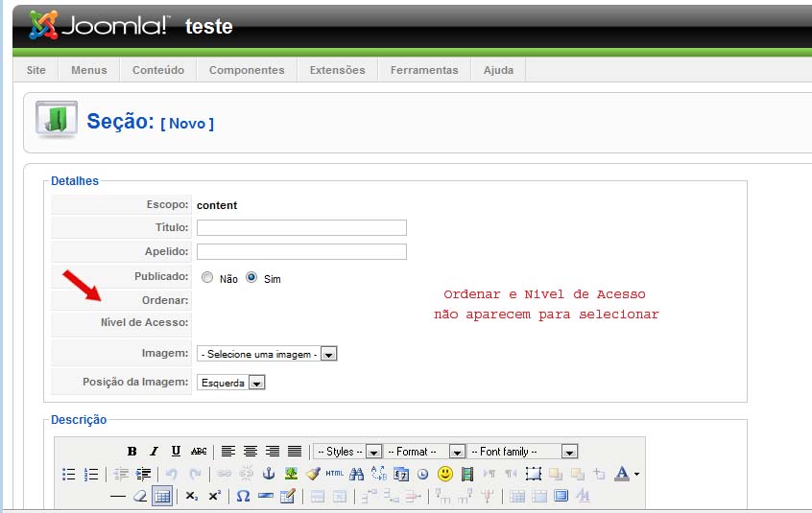
Task: Open the Extensões menu
Action: (337, 70)
